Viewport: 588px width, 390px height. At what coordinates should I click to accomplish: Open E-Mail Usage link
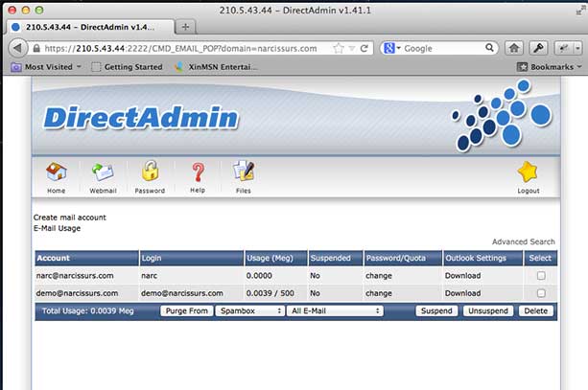57,228
